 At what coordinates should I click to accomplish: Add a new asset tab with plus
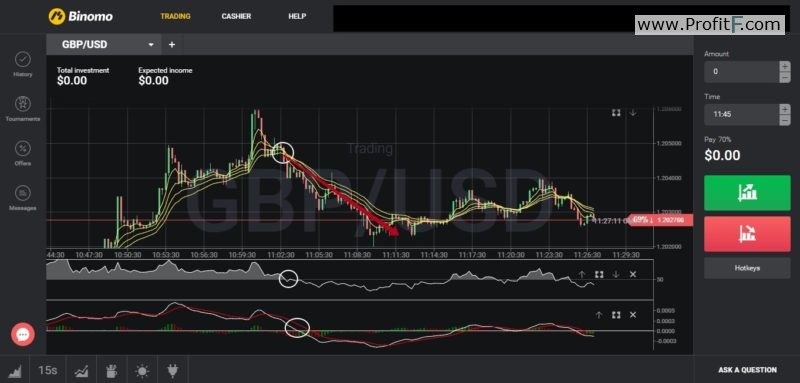[x=172, y=45]
